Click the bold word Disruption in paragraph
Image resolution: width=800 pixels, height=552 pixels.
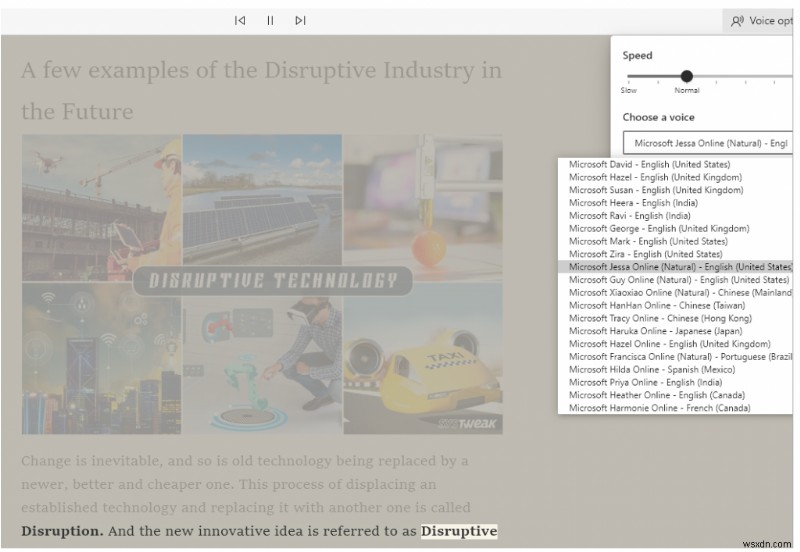(62, 531)
